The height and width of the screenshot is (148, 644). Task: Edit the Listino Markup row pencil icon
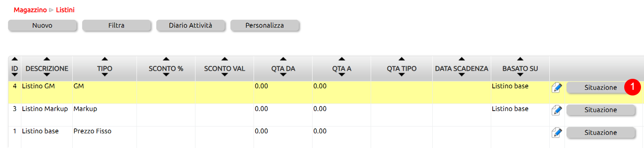click(557, 110)
